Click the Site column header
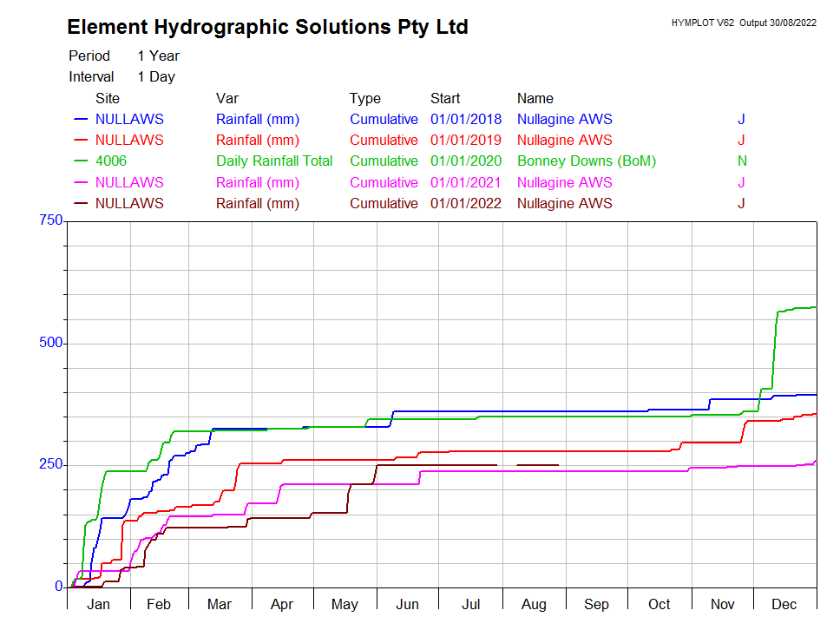This screenshot has width=840, height=630. 108,99
